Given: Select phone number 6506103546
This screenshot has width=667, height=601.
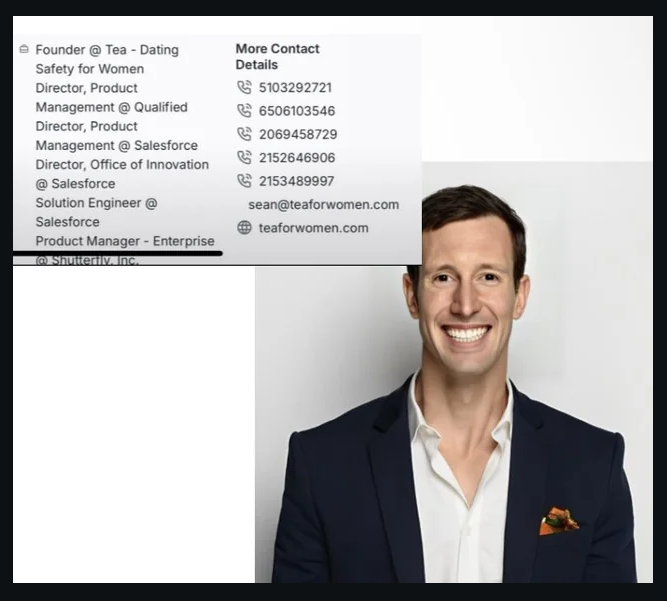Looking at the screenshot, I should tap(297, 111).
